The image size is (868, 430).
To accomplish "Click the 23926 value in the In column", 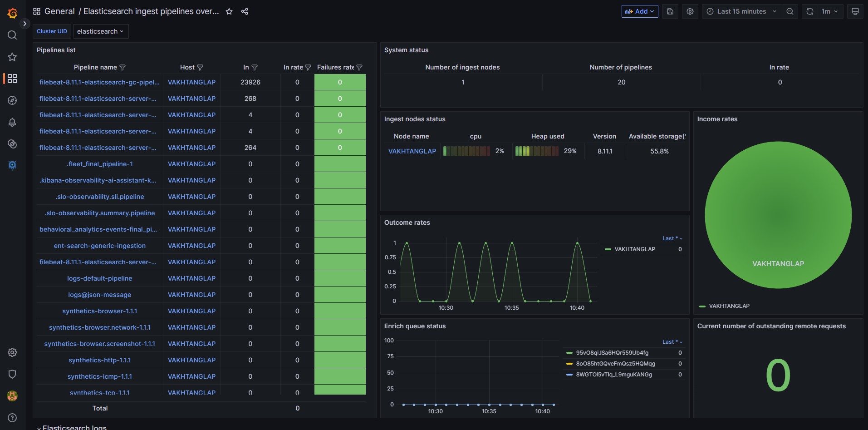I will pos(250,82).
